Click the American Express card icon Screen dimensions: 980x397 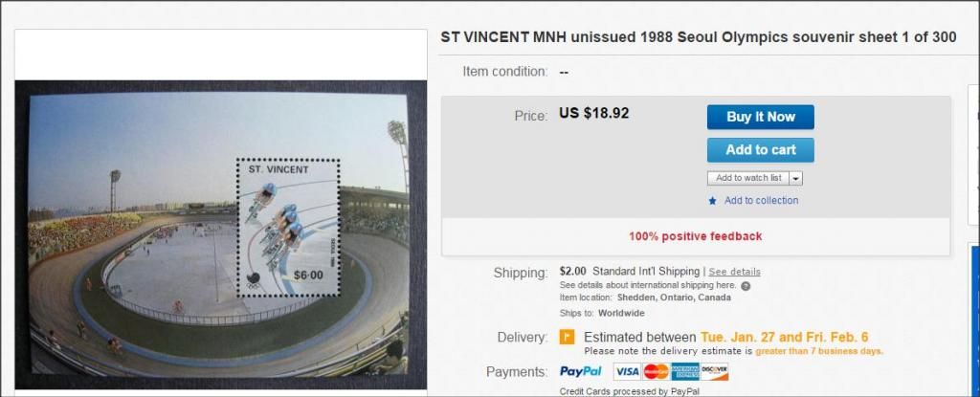685,372
